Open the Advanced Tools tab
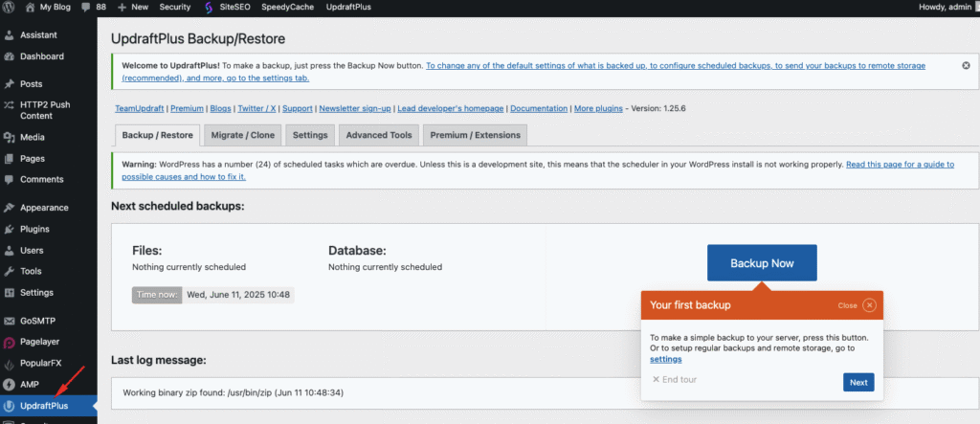This screenshot has width=980, height=424. tap(379, 135)
